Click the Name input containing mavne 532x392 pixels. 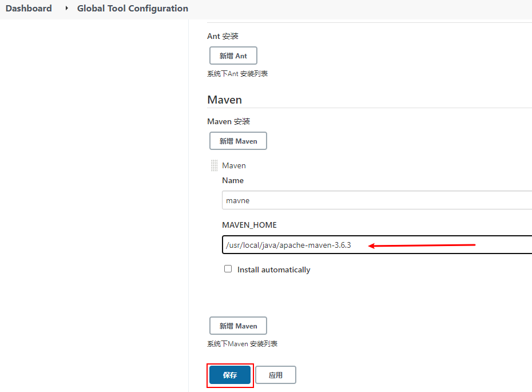click(x=343, y=200)
